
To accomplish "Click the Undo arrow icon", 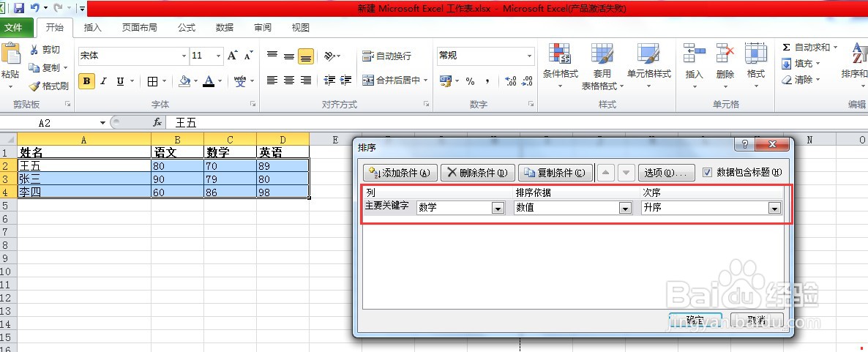I will click(35, 8).
